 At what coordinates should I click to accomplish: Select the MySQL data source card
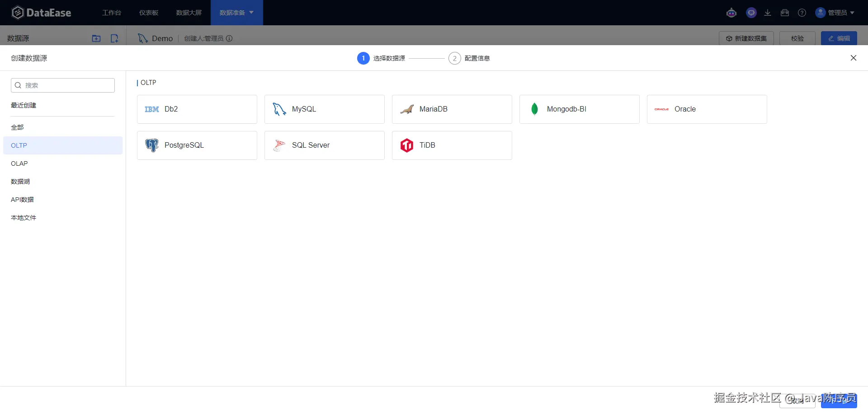point(325,109)
